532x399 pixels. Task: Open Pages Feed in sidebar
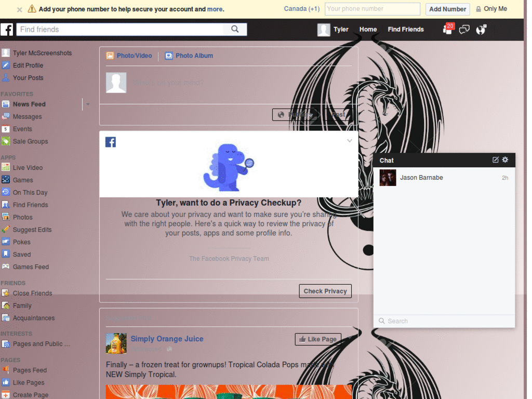[x=24, y=370]
